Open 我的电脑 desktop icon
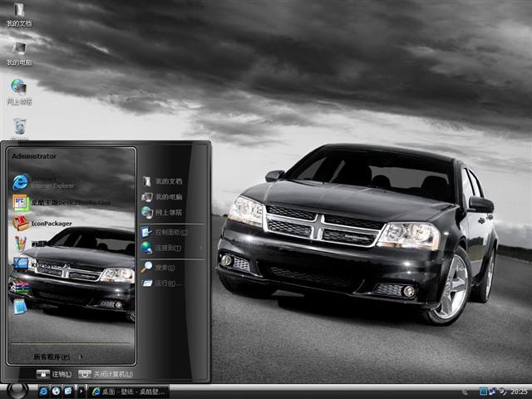532x399 pixels. point(18,53)
